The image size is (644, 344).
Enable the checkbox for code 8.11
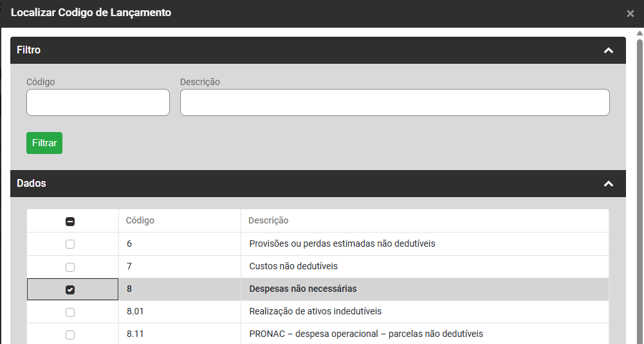coord(70,335)
